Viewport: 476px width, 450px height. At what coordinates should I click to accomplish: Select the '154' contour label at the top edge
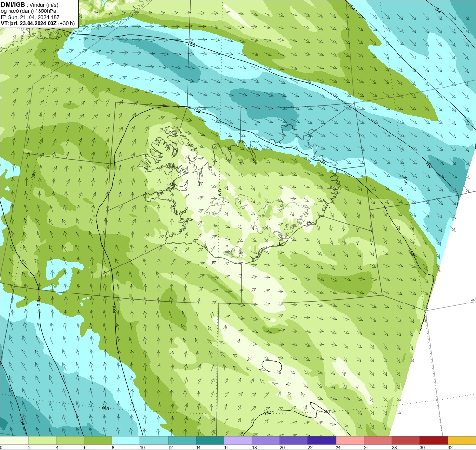point(351,7)
